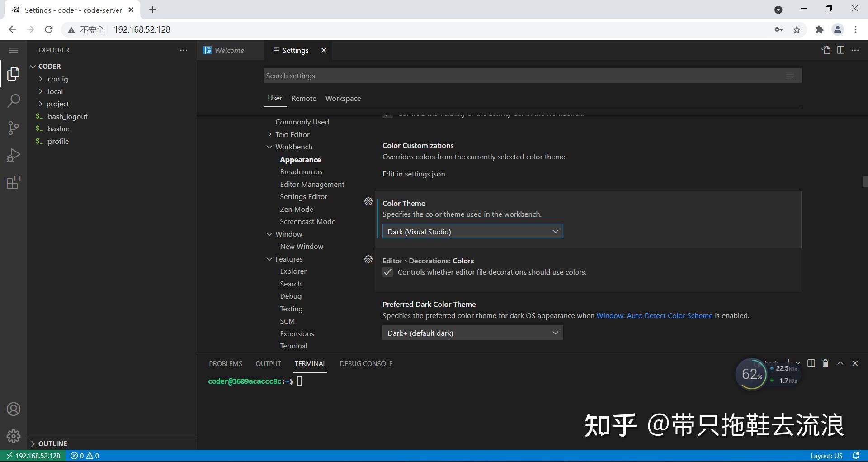Open the Source Control view
The height and width of the screenshot is (462, 868).
click(x=14, y=128)
